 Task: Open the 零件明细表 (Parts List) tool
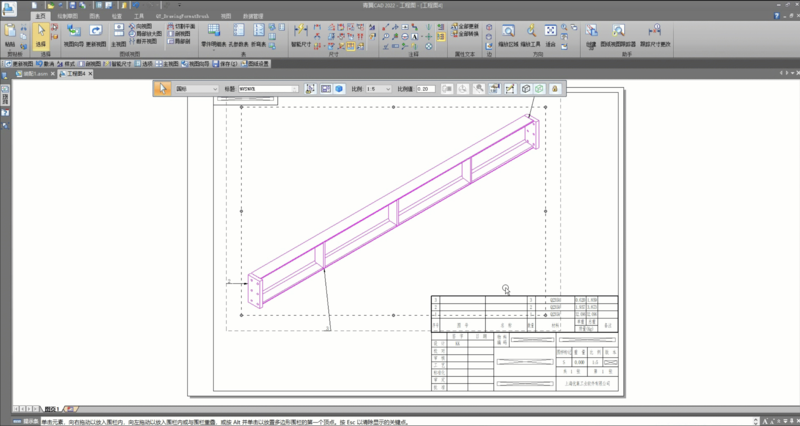pyautogui.click(x=214, y=37)
